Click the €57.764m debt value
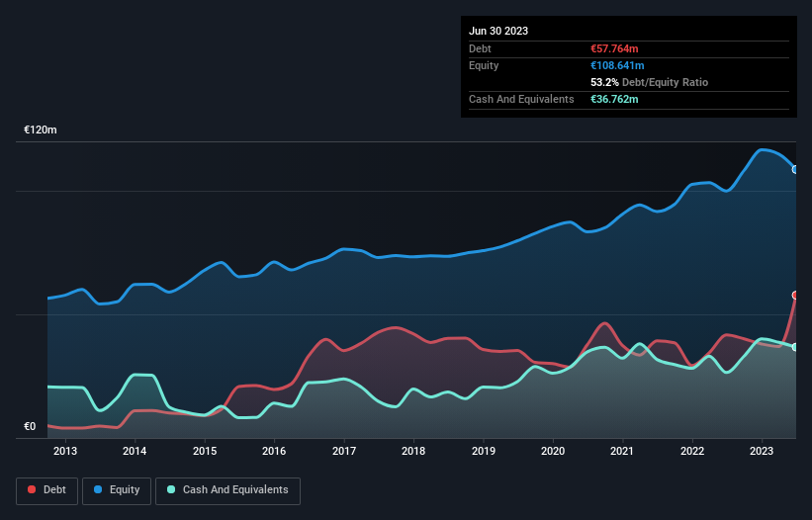Viewport: 812px width, 520px height. coord(614,48)
